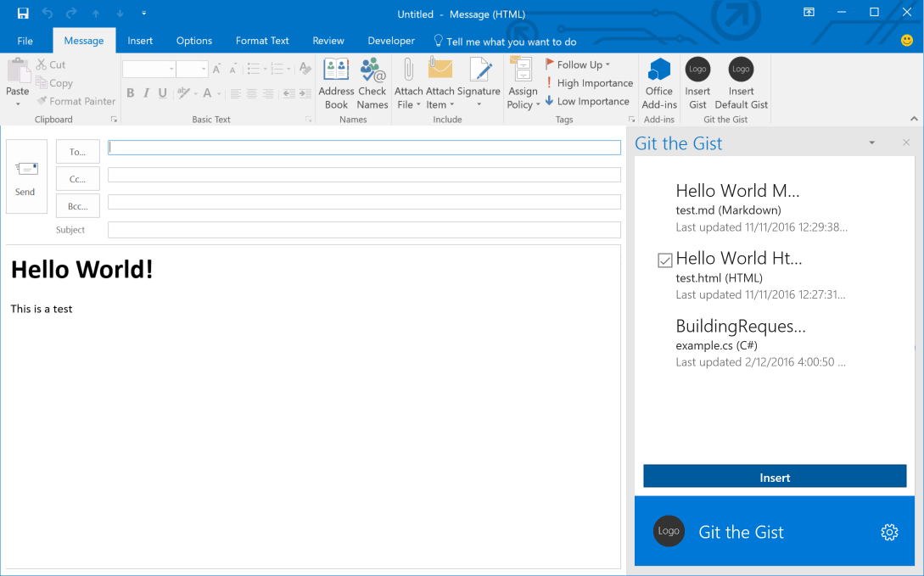Screen dimensions: 924x576
Task: Click the Grow Font icon
Action: [217, 69]
